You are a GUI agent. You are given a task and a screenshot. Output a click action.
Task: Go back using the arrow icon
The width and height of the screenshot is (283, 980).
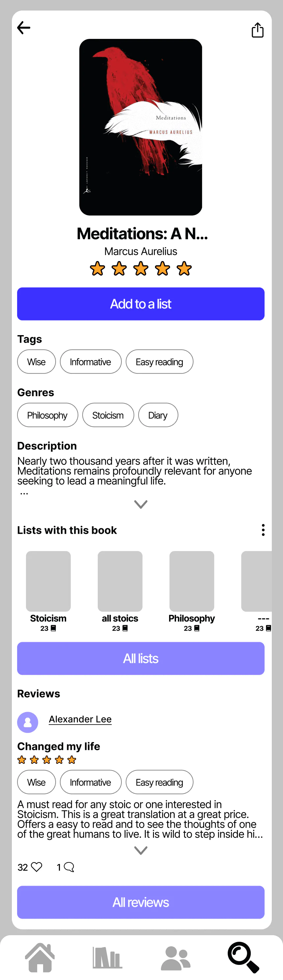(24, 28)
